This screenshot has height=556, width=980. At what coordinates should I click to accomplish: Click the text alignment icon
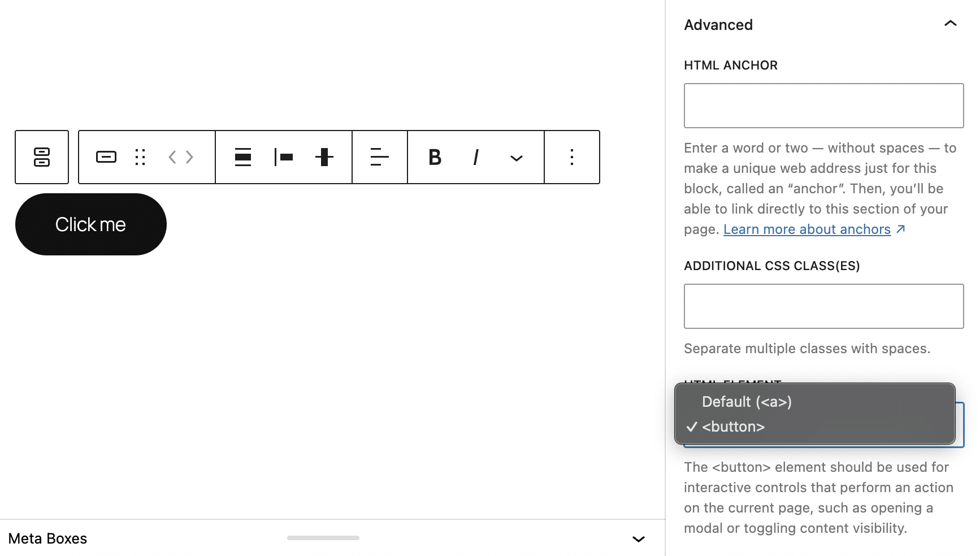point(379,157)
